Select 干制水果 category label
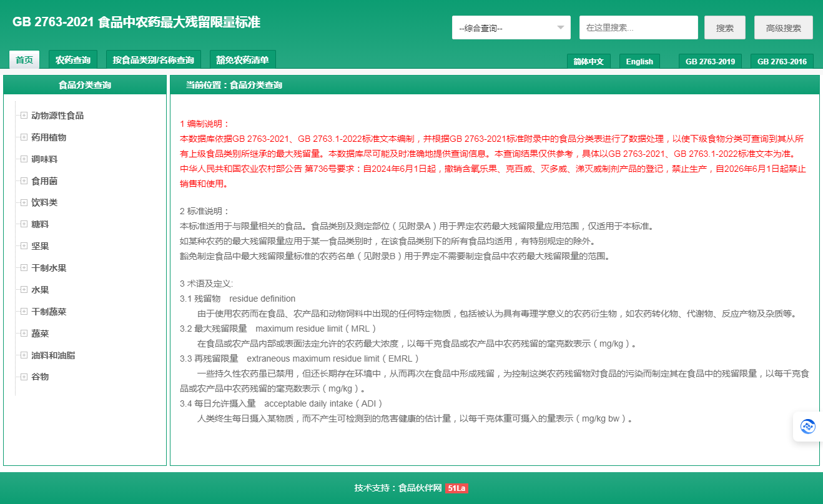 click(49, 268)
